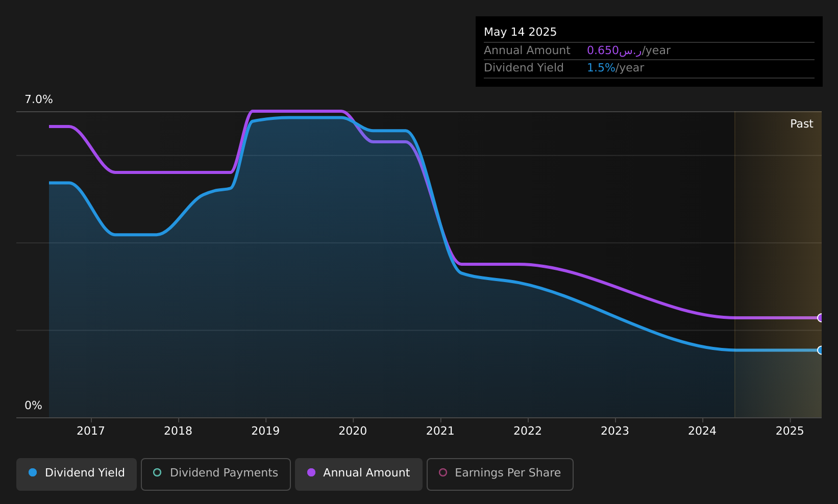Image resolution: width=838 pixels, height=504 pixels.
Task: Click the 2017 x-axis label
Action: click(91, 431)
